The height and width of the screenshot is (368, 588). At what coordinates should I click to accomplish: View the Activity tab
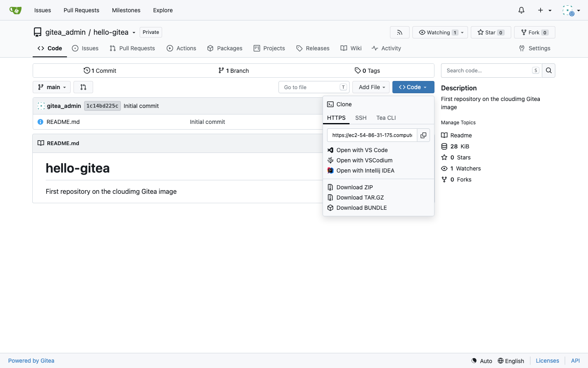coord(386,48)
